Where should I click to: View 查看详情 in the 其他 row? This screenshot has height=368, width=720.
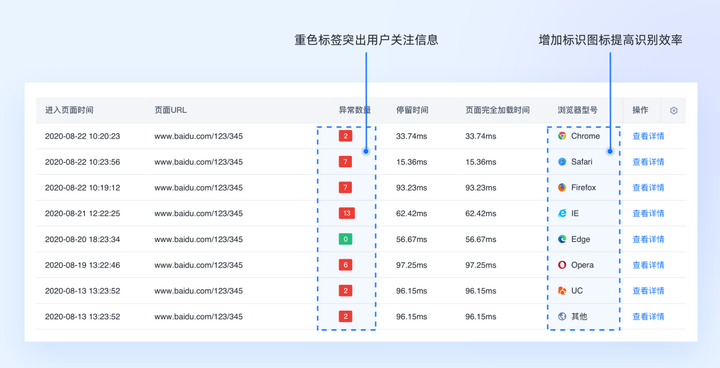[x=648, y=316]
